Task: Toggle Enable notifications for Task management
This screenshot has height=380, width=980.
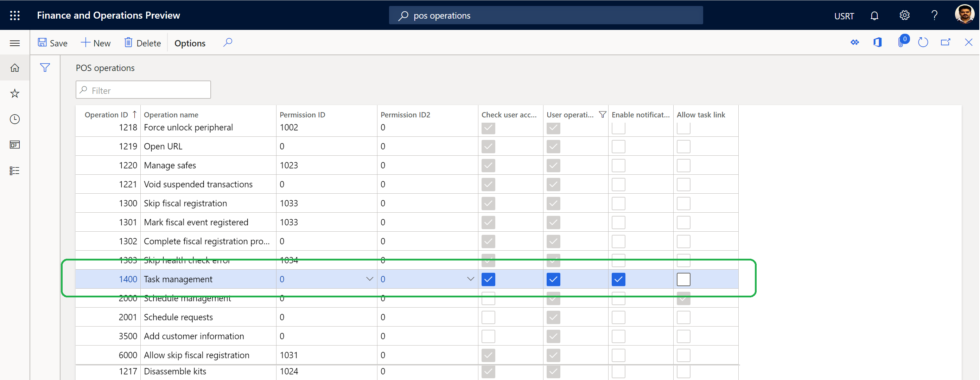Action: (x=618, y=279)
